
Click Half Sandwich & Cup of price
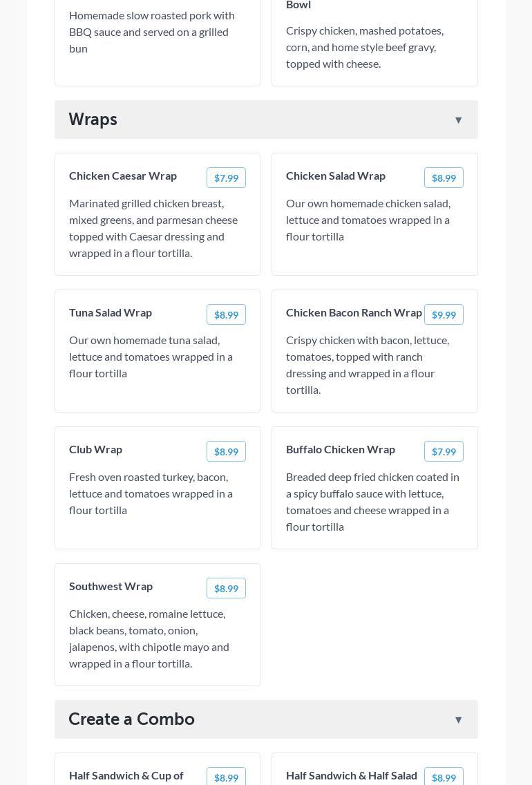(226, 777)
